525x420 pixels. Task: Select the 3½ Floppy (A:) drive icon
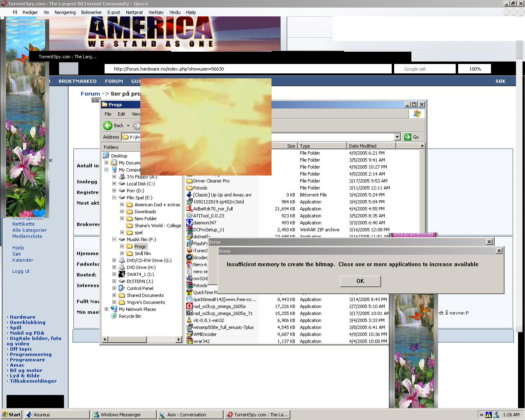[122, 177]
